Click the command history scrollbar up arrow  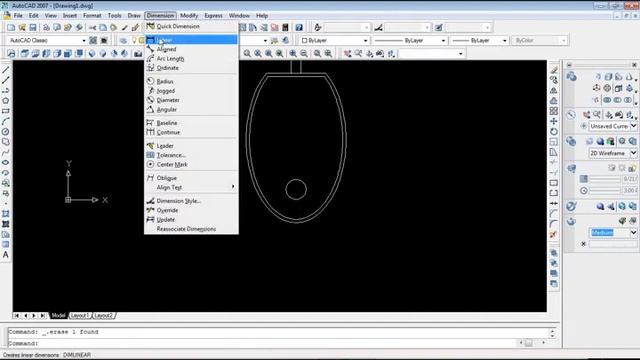point(552,331)
